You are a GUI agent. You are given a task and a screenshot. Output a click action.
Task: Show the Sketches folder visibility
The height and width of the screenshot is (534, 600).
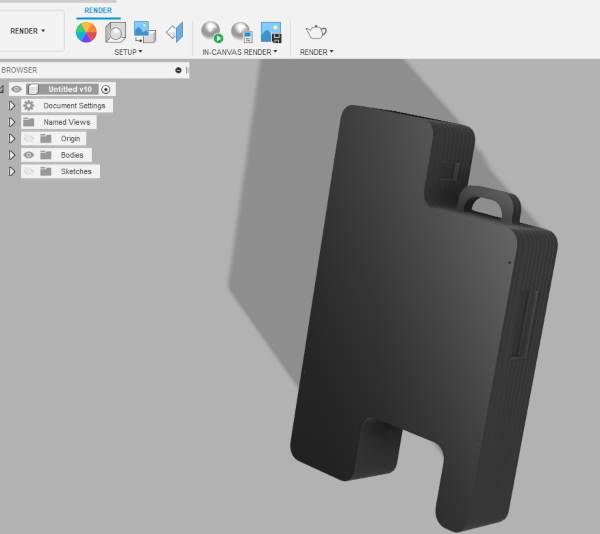[29, 171]
